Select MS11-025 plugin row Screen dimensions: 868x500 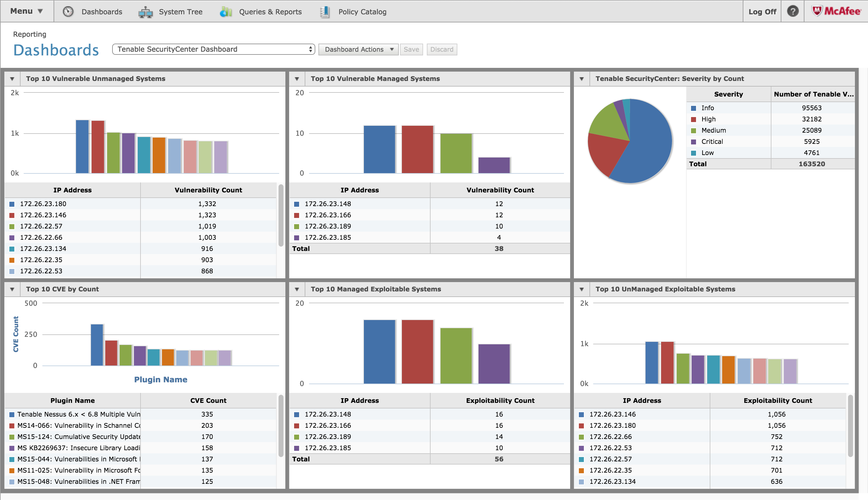click(x=141, y=470)
